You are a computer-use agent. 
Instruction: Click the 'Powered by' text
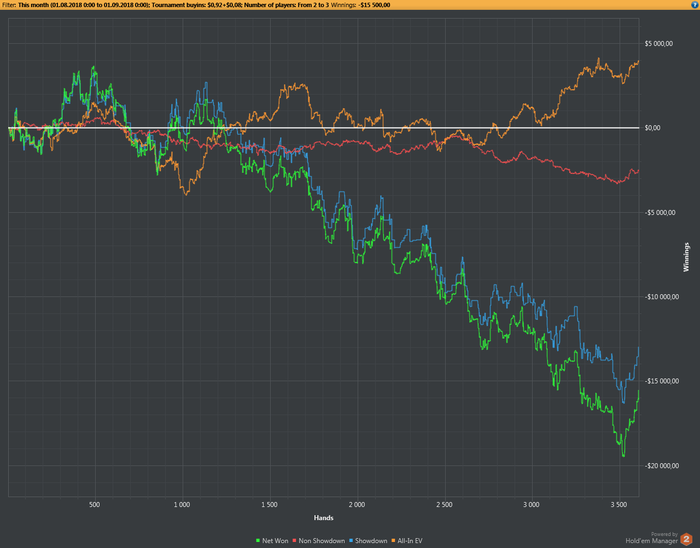tap(664, 534)
